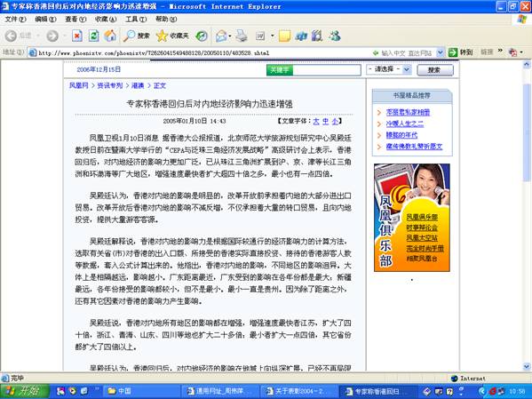Click the vertical scrollbar down arrow
Image resolution: width=532 pixels, height=399 pixels.
[527, 367]
